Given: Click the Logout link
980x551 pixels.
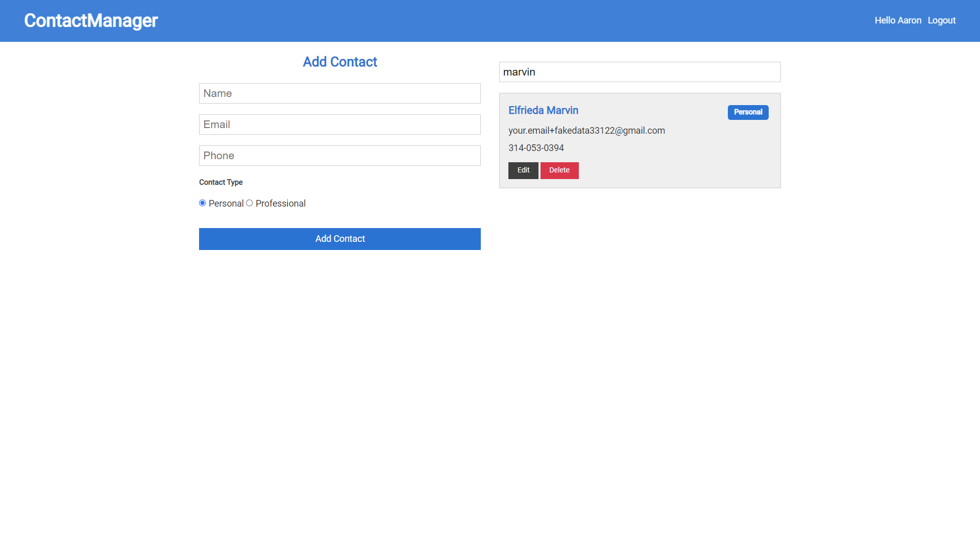Looking at the screenshot, I should 941,20.
